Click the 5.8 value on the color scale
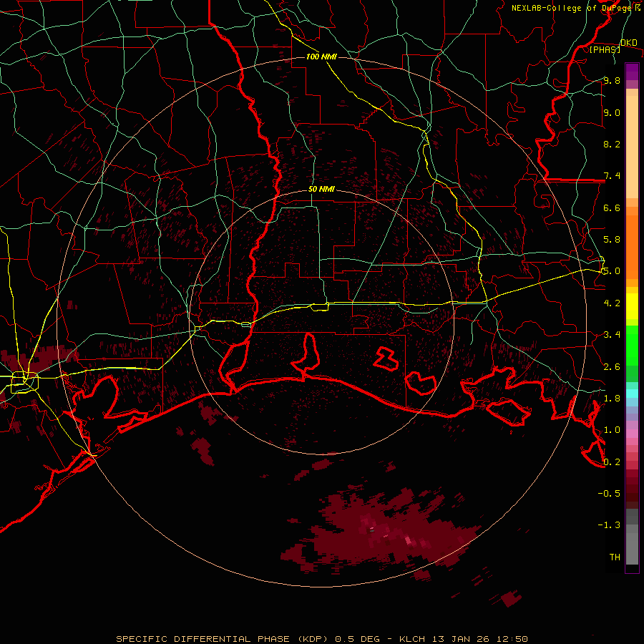This screenshot has height=644, width=644. pyautogui.click(x=612, y=240)
